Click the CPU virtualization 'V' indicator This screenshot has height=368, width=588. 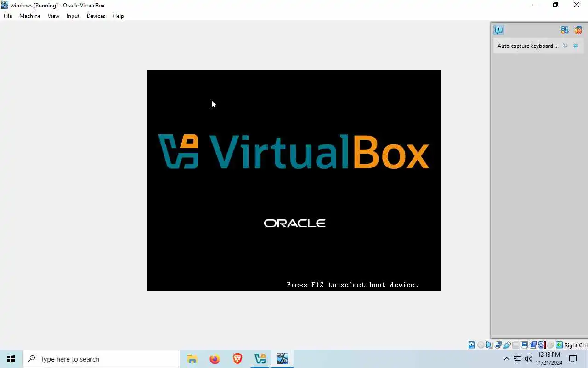542,345
